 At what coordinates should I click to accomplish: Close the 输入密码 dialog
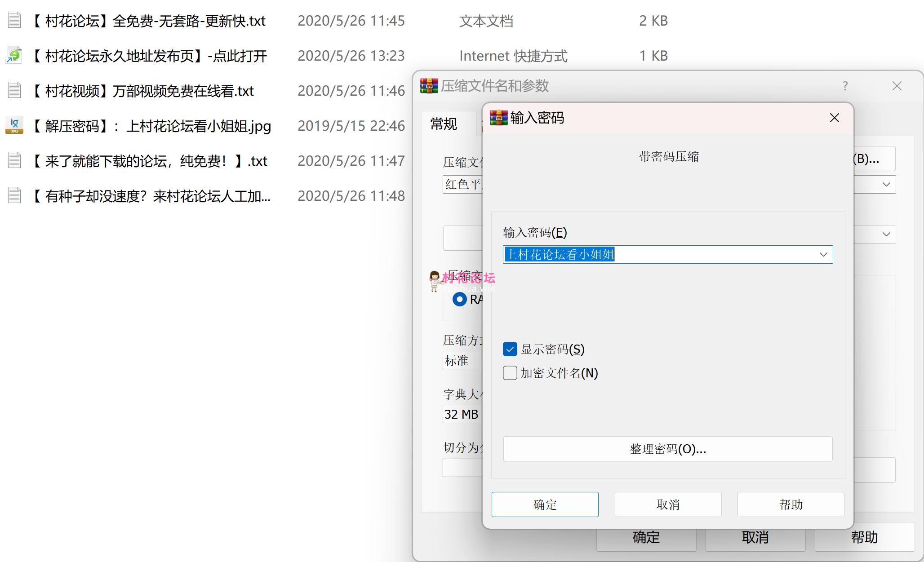point(835,118)
